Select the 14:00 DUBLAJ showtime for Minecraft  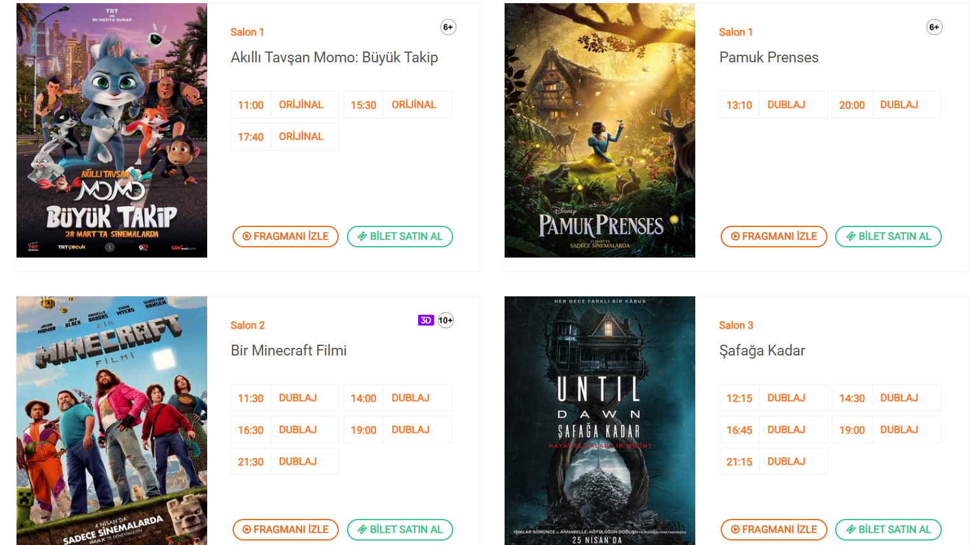[398, 398]
